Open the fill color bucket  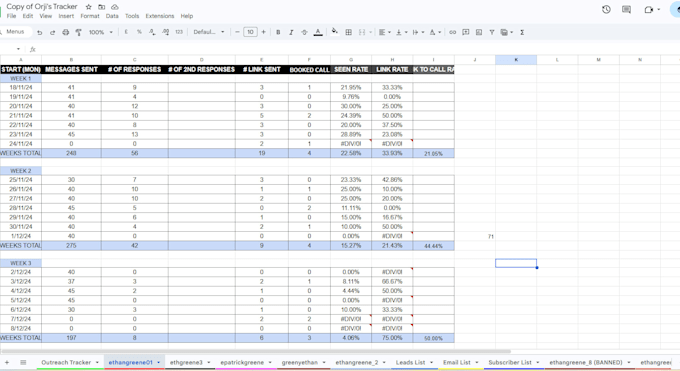334,32
